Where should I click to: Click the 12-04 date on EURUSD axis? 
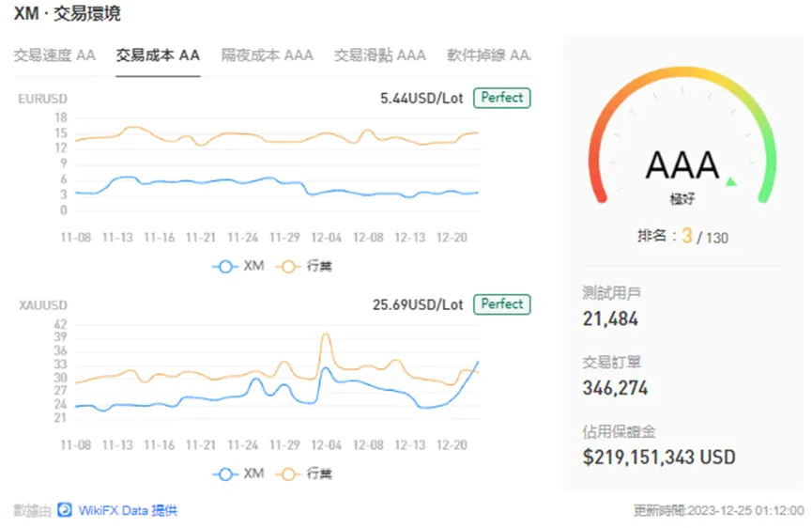327,238
